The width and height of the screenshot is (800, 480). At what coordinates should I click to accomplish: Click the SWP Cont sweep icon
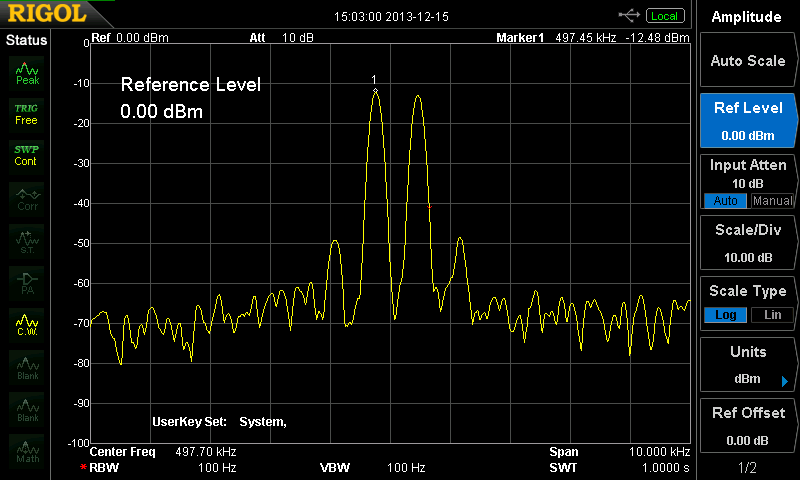[x=27, y=156]
